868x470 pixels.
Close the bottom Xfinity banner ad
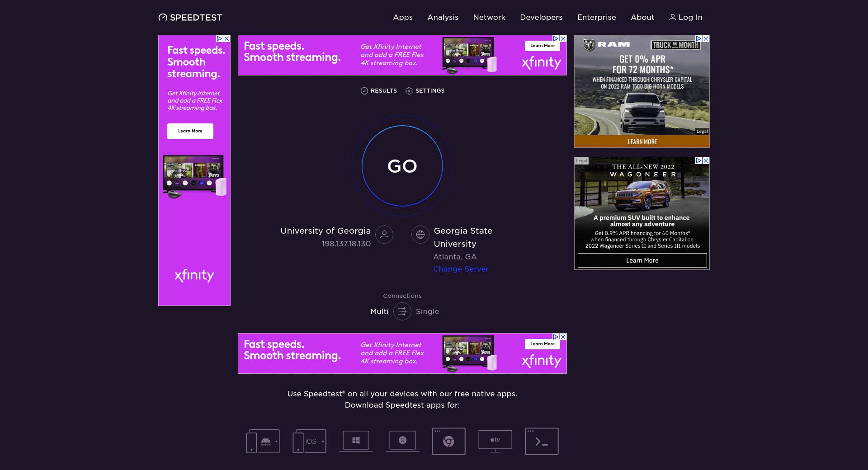pos(563,337)
